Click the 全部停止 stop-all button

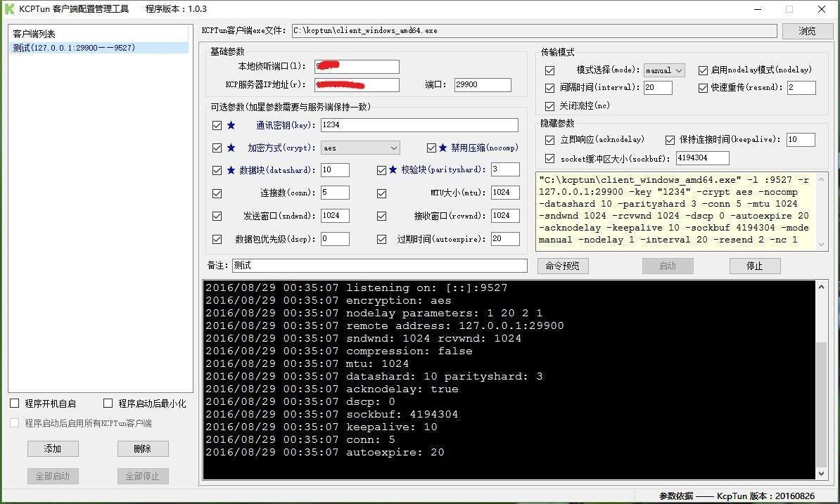[143, 476]
